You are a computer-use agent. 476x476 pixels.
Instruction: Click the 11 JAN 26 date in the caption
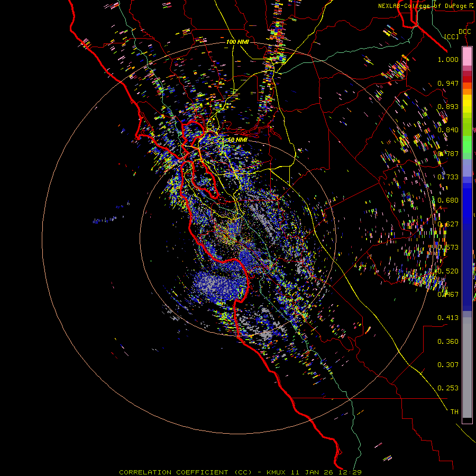pyautogui.click(x=313, y=472)
